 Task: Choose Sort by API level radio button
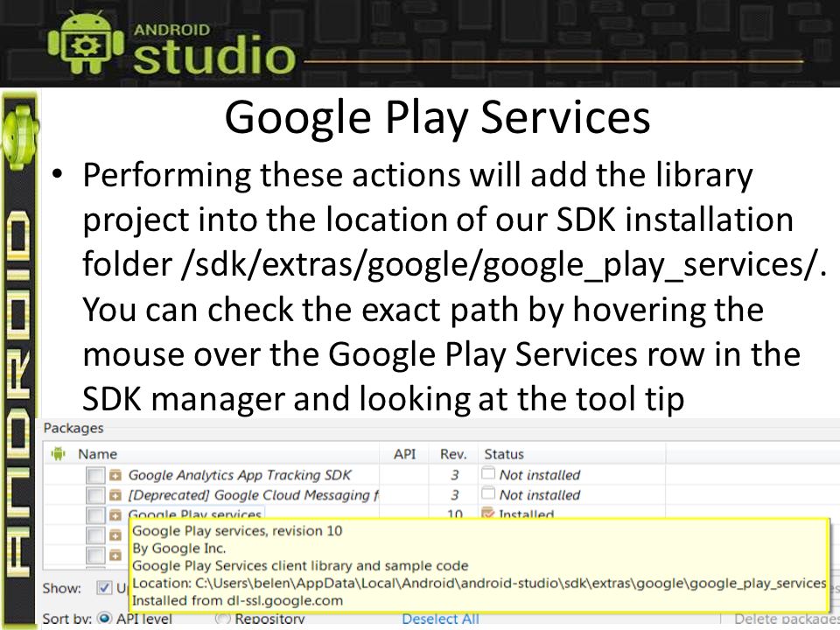(x=105, y=619)
